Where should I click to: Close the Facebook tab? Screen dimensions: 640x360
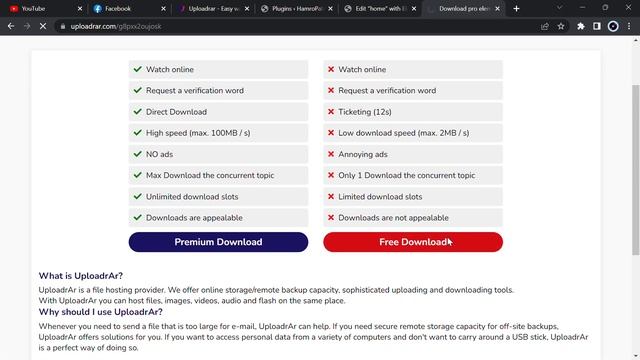[x=163, y=9]
